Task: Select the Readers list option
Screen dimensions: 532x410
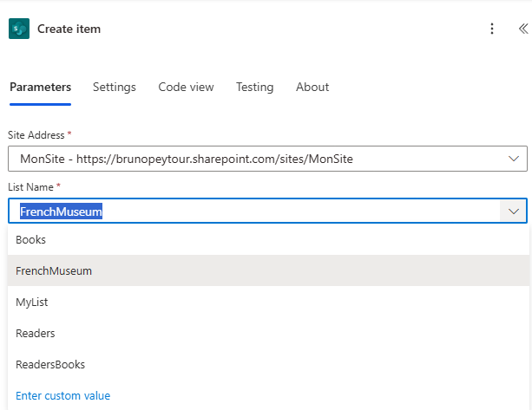Action: pos(36,333)
